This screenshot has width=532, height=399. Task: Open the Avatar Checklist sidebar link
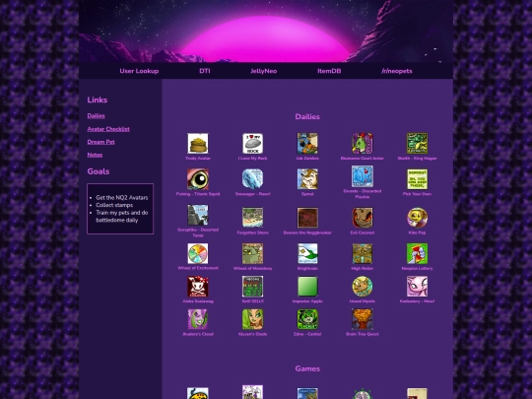click(108, 129)
